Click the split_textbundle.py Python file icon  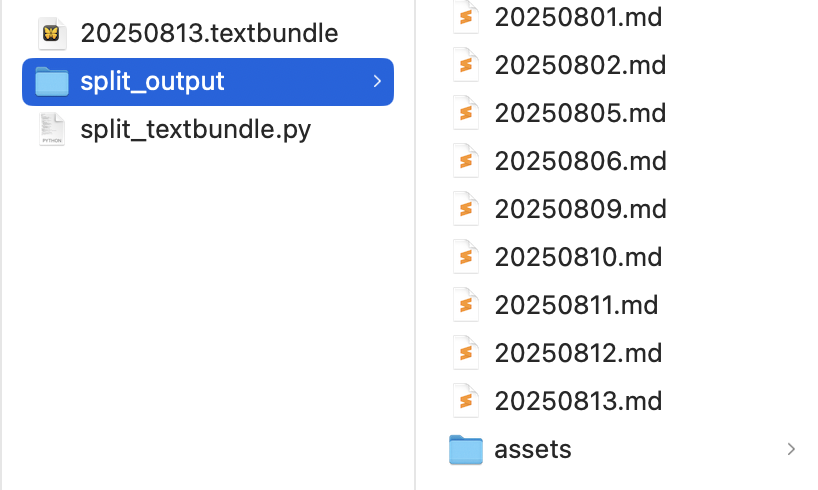(x=52, y=129)
